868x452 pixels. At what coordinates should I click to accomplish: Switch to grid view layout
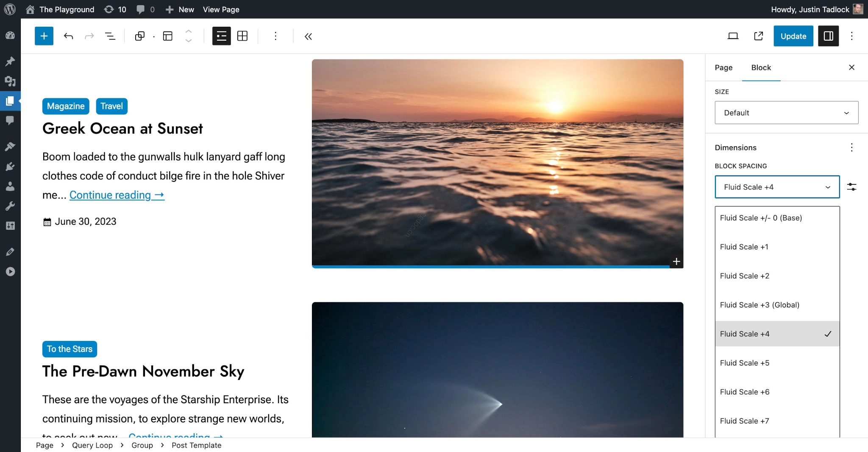[242, 36]
